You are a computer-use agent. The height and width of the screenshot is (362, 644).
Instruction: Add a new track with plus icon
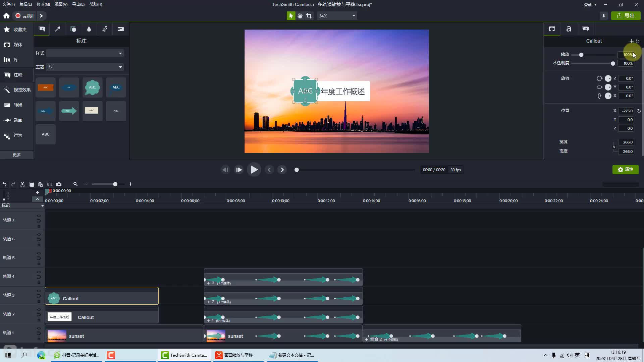pyautogui.click(x=38, y=192)
